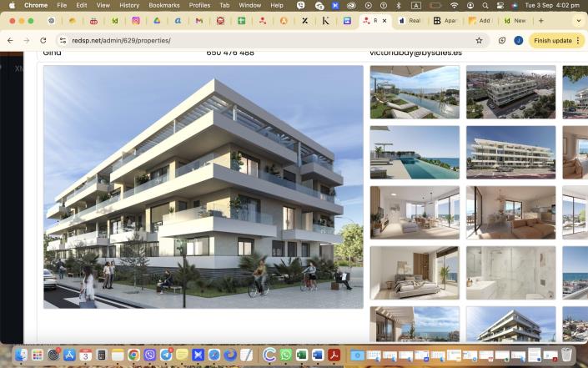
Task: Switch to the Instagram tab
Action: coord(135,20)
